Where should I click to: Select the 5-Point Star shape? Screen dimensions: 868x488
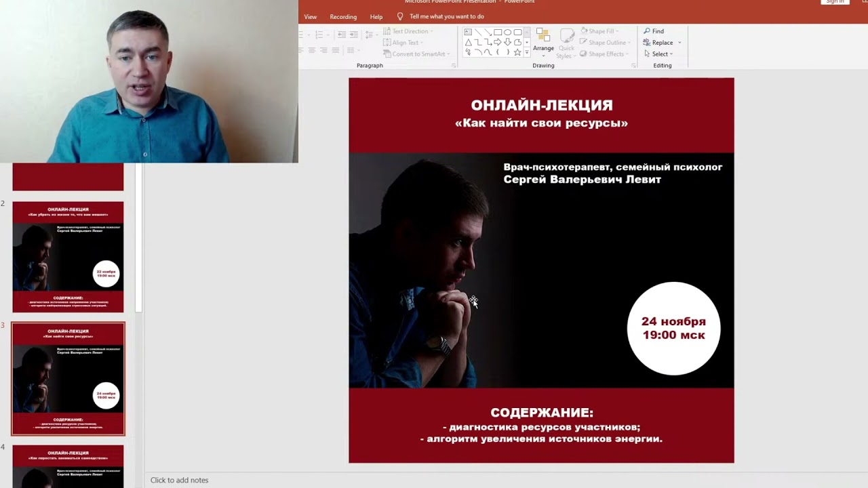pos(517,52)
